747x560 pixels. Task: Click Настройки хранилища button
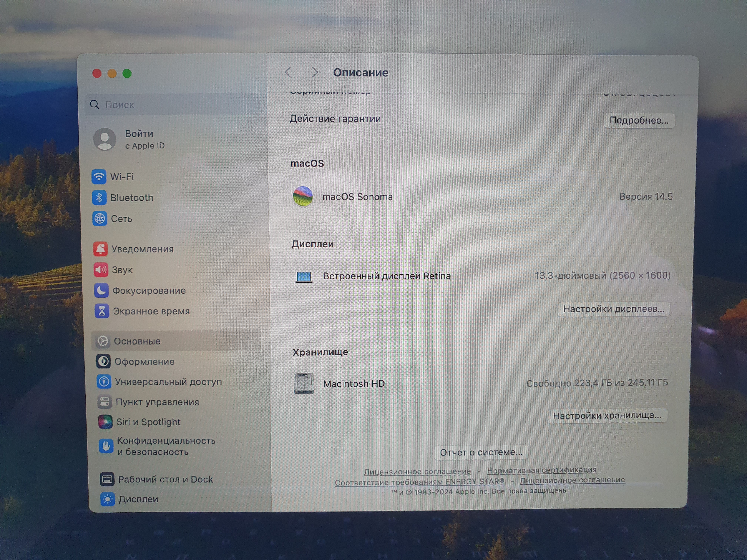click(607, 416)
